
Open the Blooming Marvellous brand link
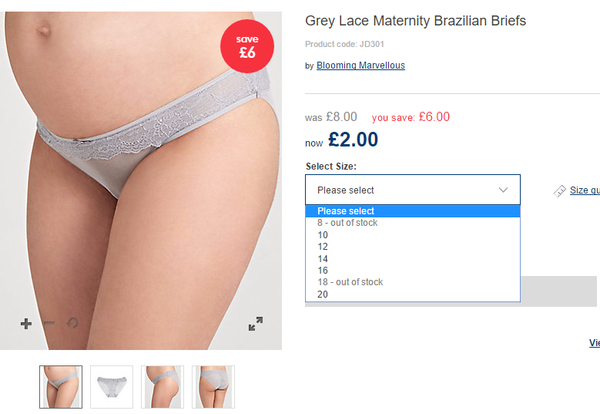(x=360, y=65)
